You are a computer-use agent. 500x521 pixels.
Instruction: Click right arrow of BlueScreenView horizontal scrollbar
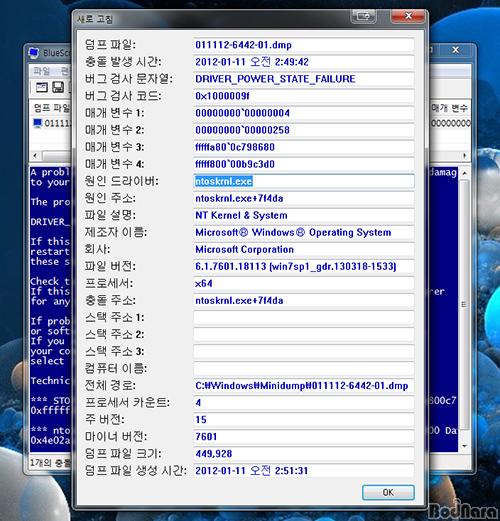[465, 155]
